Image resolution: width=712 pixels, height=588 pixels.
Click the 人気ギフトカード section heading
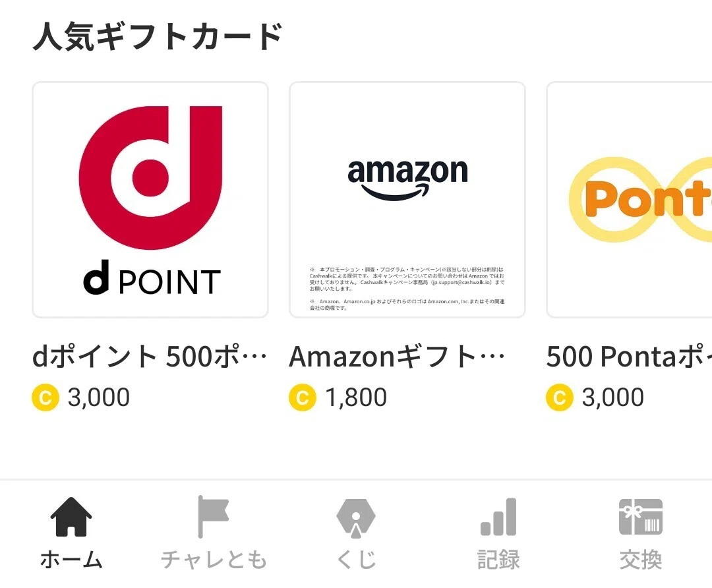coord(158,36)
